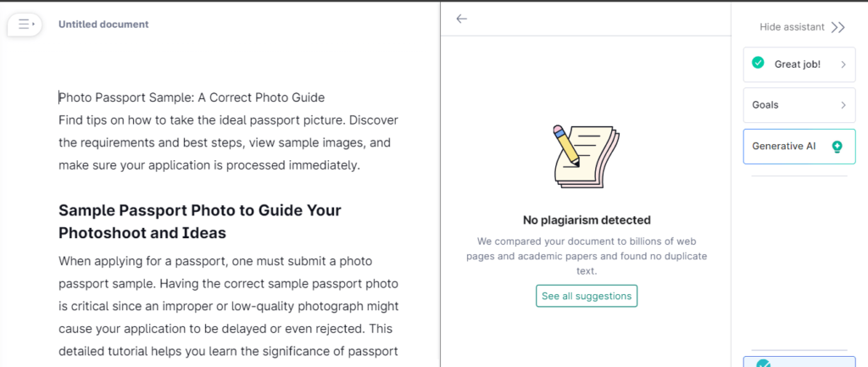This screenshot has width=868, height=367.
Task: Click the paragraph starting with Find tips
Action: pos(228,142)
